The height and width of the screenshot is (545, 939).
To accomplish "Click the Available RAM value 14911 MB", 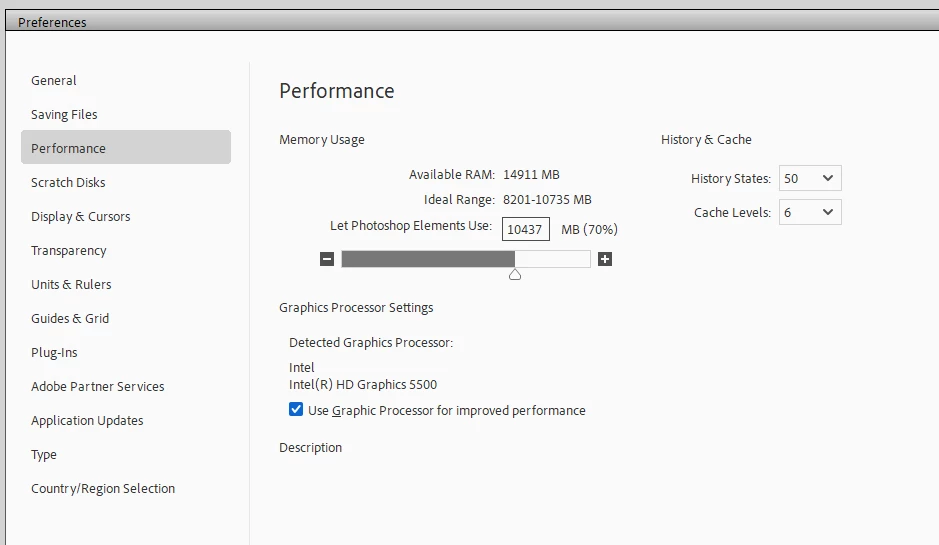I will (531, 174).
